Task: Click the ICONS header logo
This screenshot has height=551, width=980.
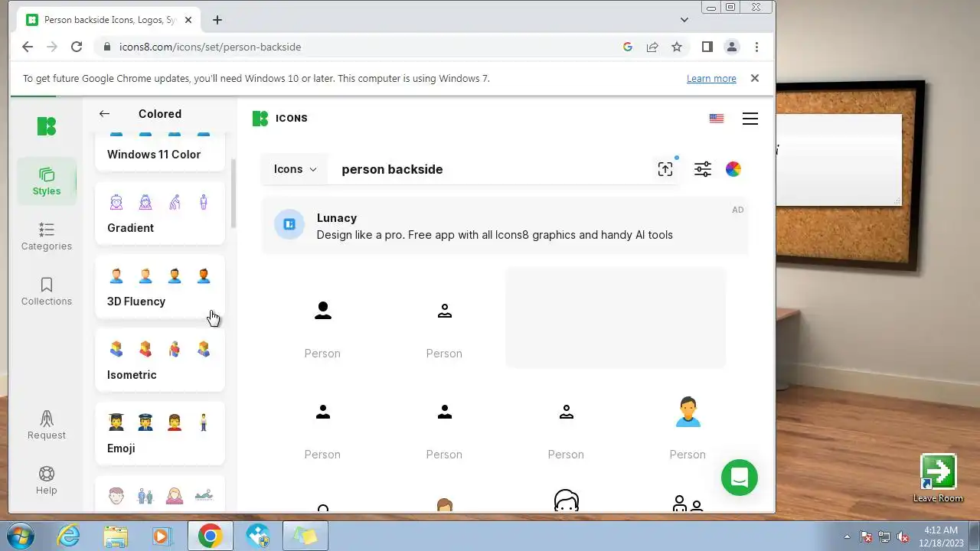Action: (x=280, y=118)
